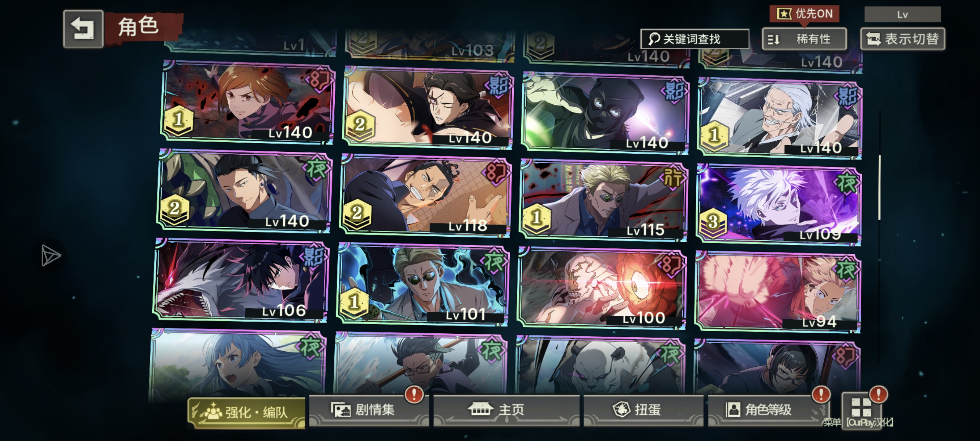Tap the paper plane icon on left
Viewport: 980px width, 441px height.
click(51, 255)
